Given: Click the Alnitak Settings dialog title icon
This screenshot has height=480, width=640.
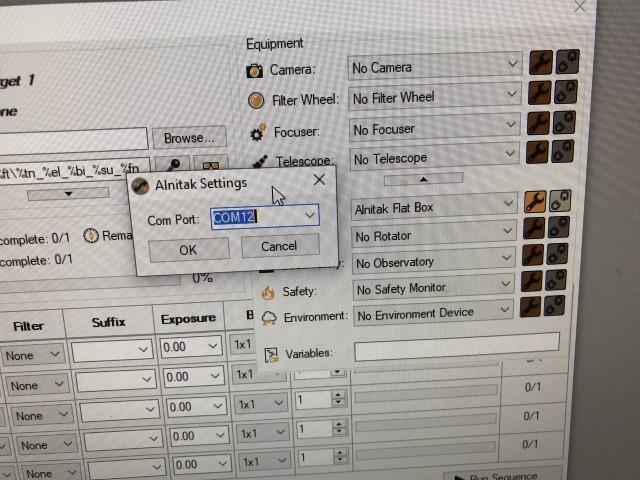Looking at the screenshot, I should click(140, 186).
